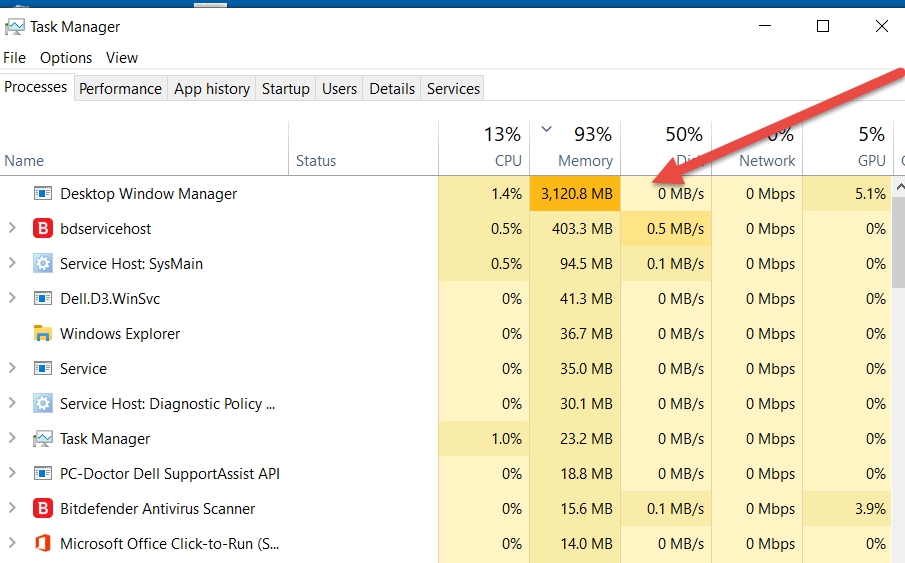Switch to the Services tab
This screenshot has height=563, width=905.
[453, 88]
